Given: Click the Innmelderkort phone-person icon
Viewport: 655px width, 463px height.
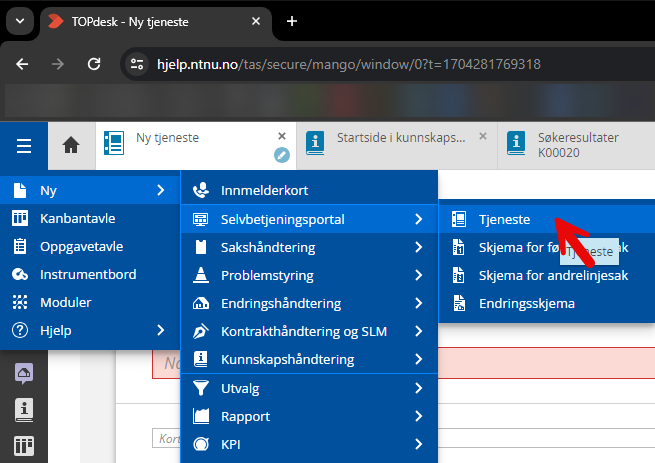Looking at the screenshot, I should [201, 190].
